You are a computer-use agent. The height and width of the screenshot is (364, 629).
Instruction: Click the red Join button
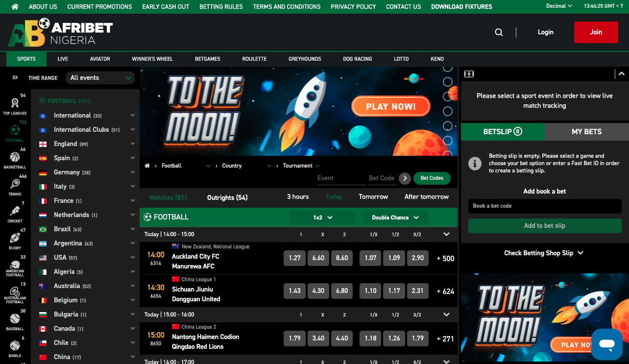point(596,32)
